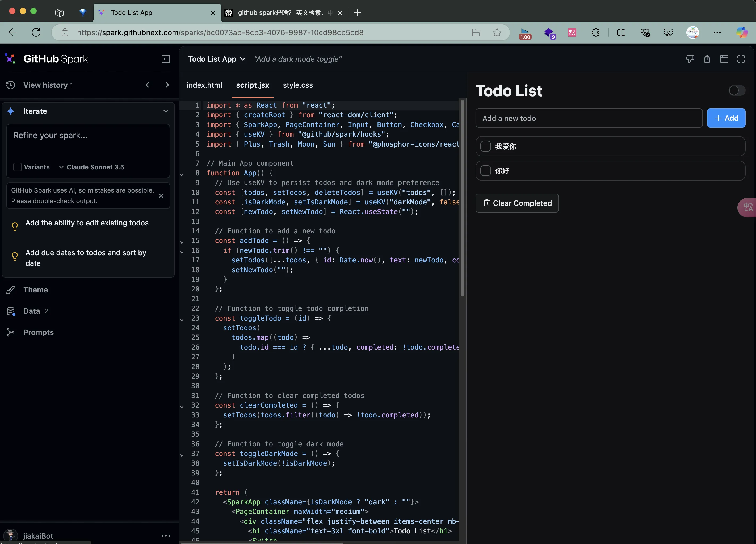Open browser settings and more menu
756x544 pixels.
pyautogui.click(x=717, y=32)
